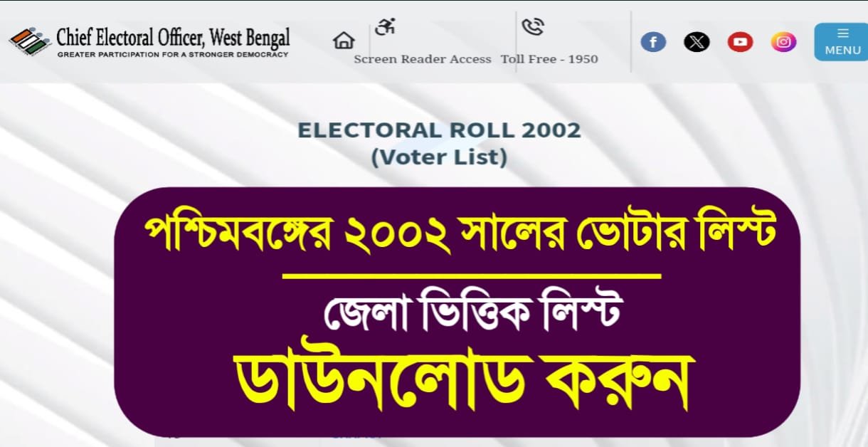Click the partially hidden blue link below the banner
Viewport: 868px width, 447px height.
click(x=356, y=436)
